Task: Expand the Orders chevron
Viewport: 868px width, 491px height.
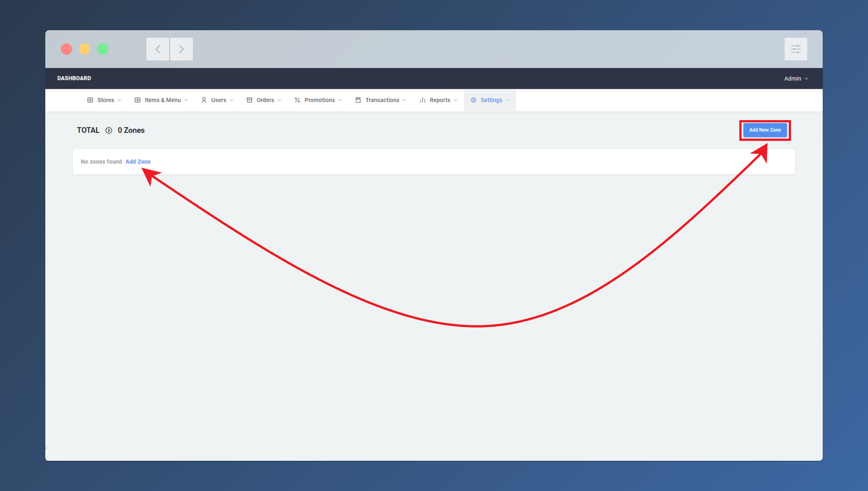Action: tap(279, 100)
